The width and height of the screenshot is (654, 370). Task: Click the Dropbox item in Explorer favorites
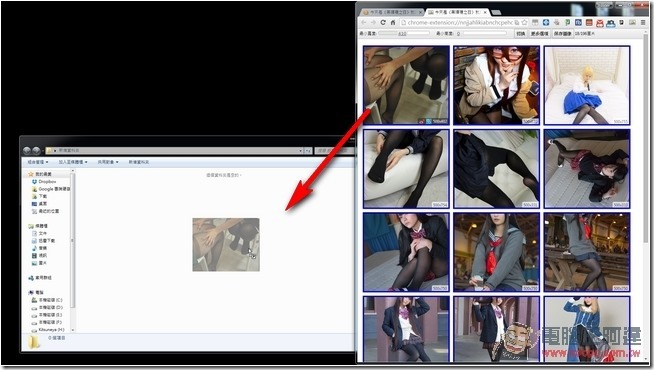click(x=44, y=181)
